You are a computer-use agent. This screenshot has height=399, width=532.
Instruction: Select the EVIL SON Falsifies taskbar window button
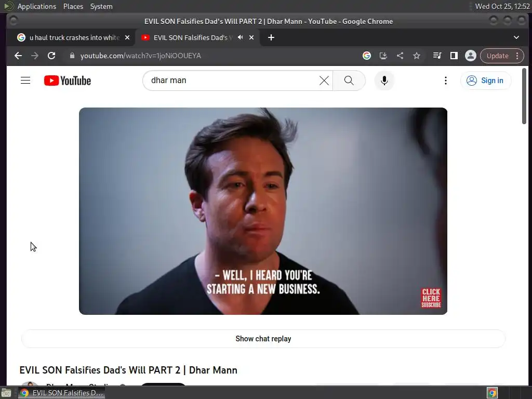tap(62, 393)
